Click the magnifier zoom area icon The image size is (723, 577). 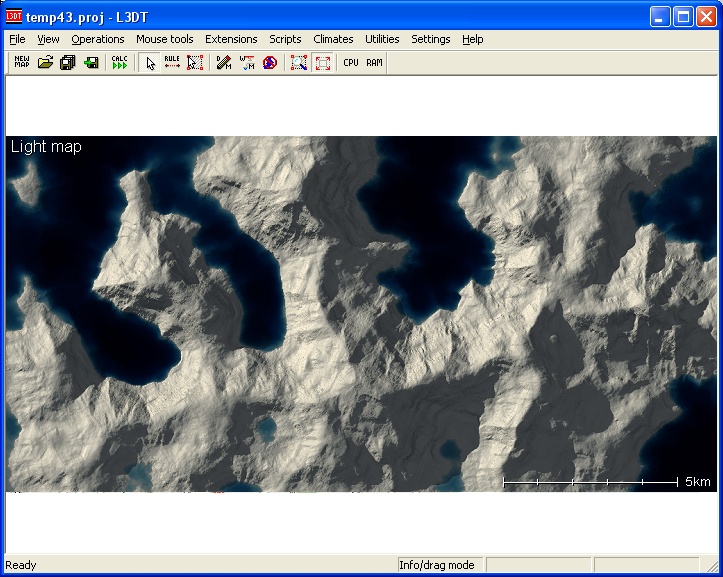(298, 63)
